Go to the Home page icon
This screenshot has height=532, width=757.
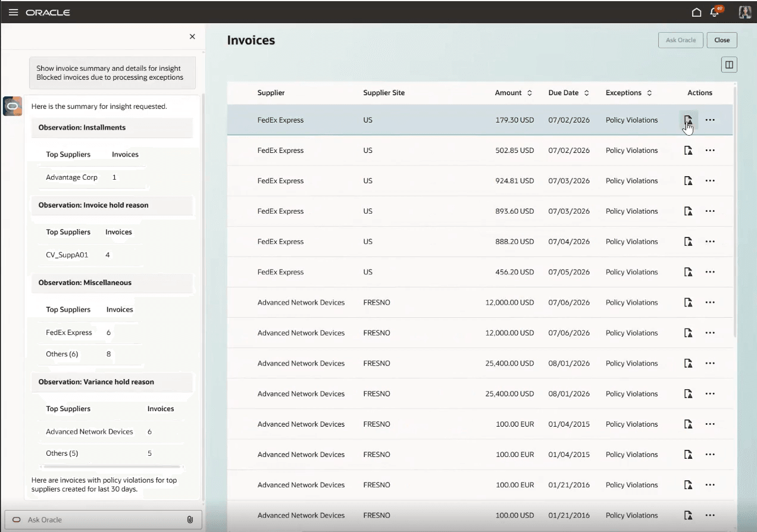pyautogui.click(x=696, y=12)
